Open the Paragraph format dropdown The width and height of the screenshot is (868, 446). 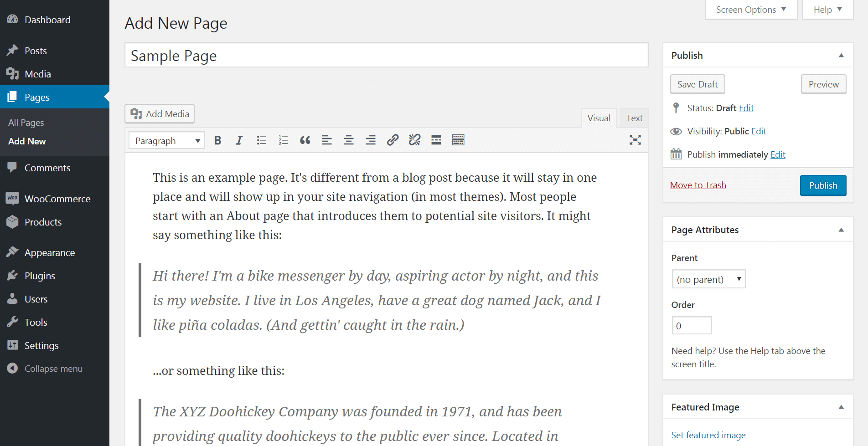pos(167,141)
